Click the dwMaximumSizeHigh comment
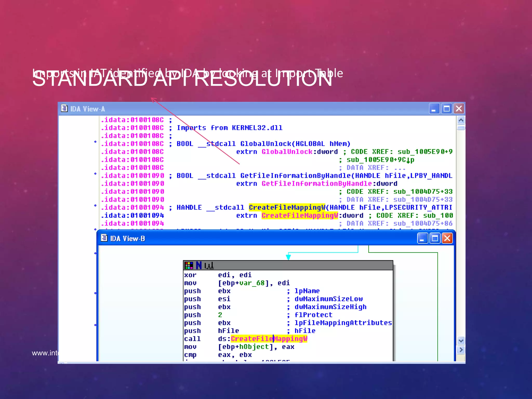 click(x=330, y=307)
